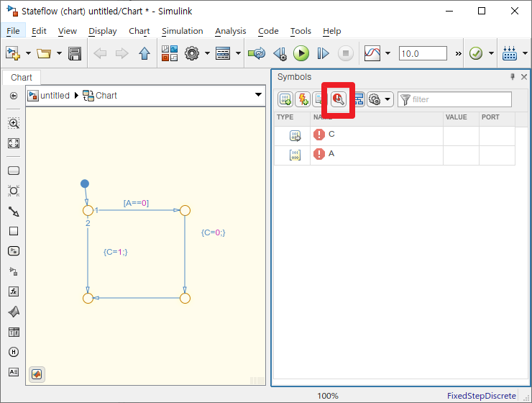Click the Step Back button
The width and height of the screenshot is (532, 403).
coord(280,53)
